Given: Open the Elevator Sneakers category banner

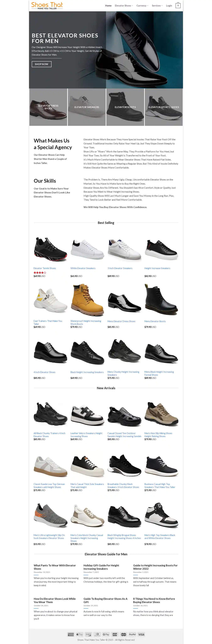Looking at the screenshot, I should click(87, 107).
